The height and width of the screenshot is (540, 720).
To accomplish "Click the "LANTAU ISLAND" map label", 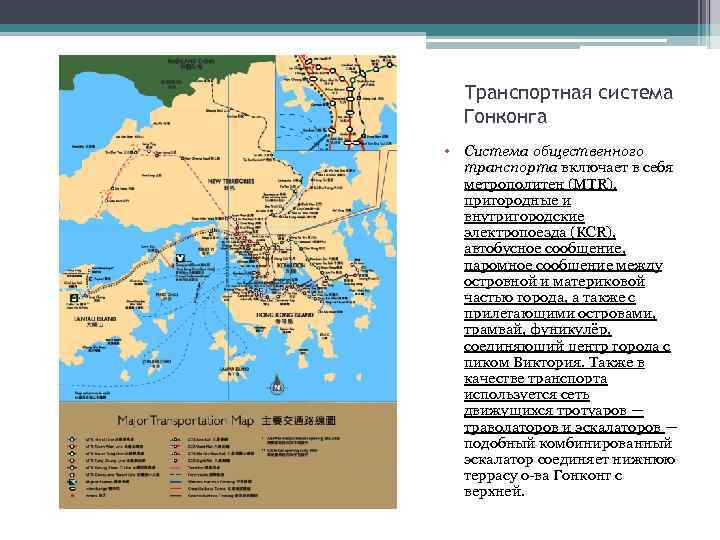I will (x=95, y=318).
